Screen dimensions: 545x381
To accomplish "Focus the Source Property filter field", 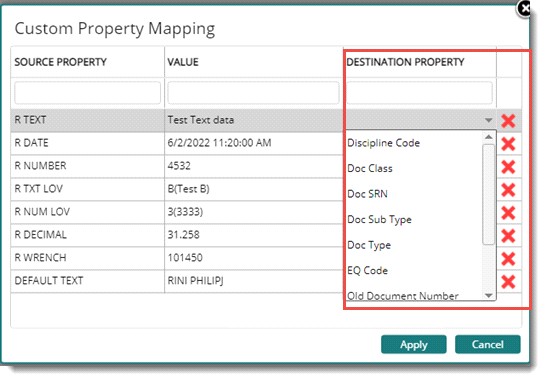I will pyautogui.click(x=88, y=92).
